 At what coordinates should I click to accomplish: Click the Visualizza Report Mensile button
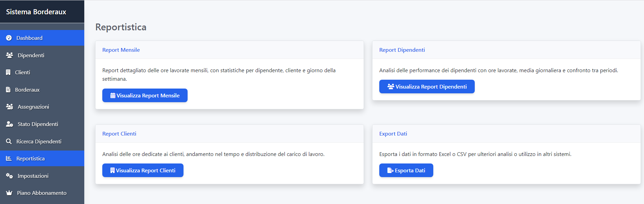point(145,95)
